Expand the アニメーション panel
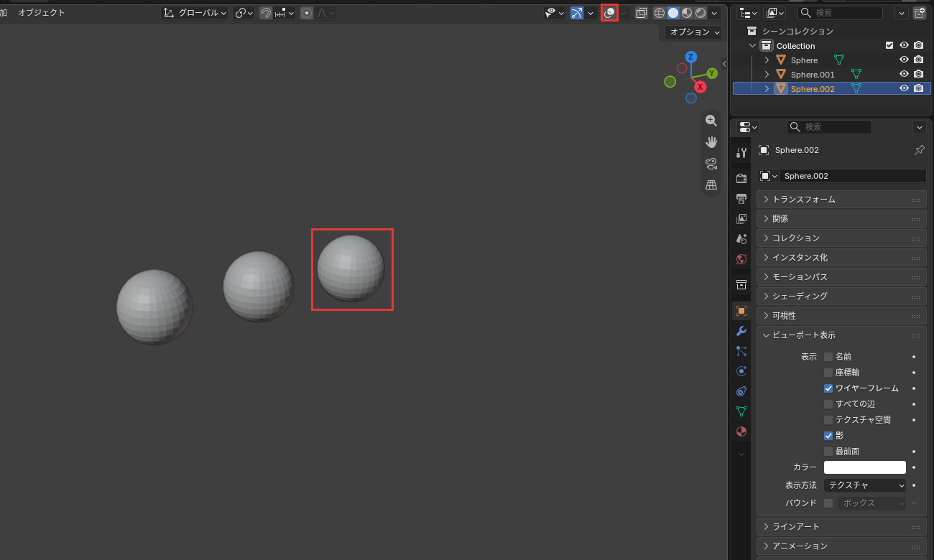Screen dimensions: 934x560 click(x=841, y=546)
